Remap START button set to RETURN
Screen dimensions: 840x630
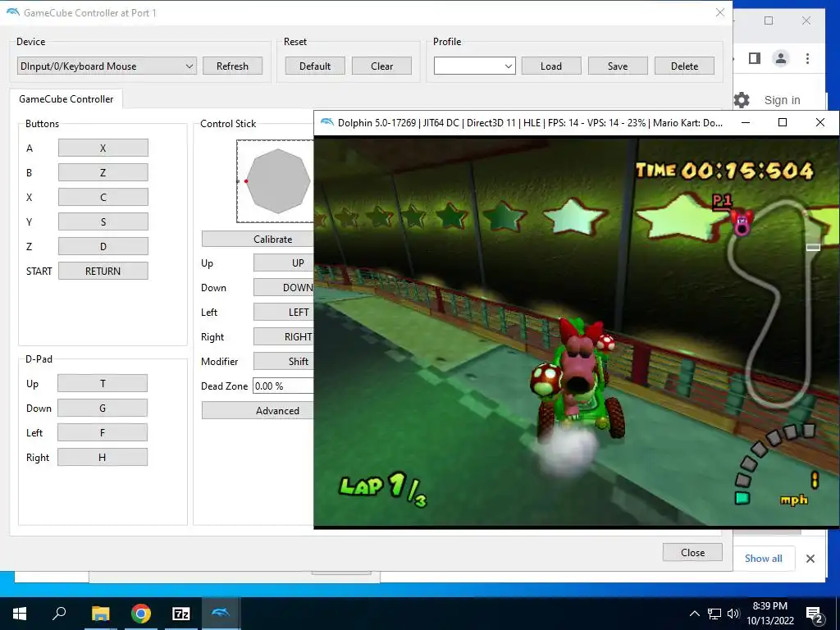coord(103,271)
